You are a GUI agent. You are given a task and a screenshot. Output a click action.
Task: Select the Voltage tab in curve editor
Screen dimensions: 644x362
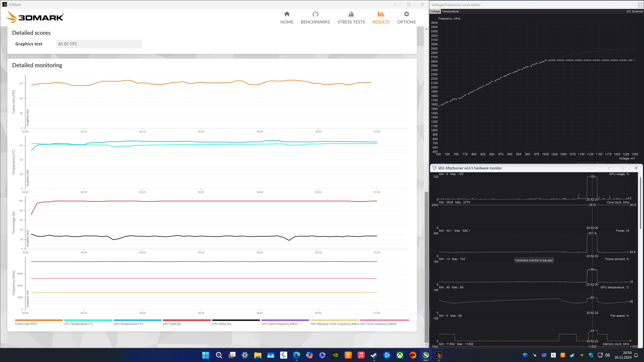(x=435, y=12)
